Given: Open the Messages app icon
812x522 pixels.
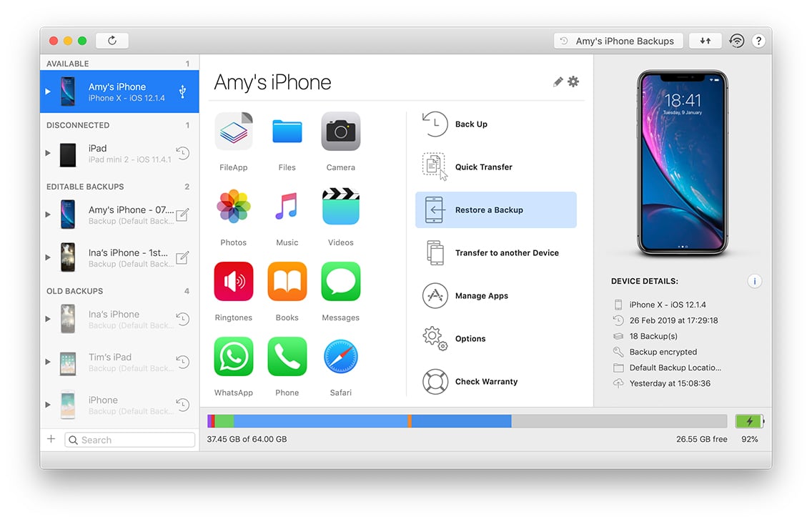Looking at the screenshot, I should (341, 281).
